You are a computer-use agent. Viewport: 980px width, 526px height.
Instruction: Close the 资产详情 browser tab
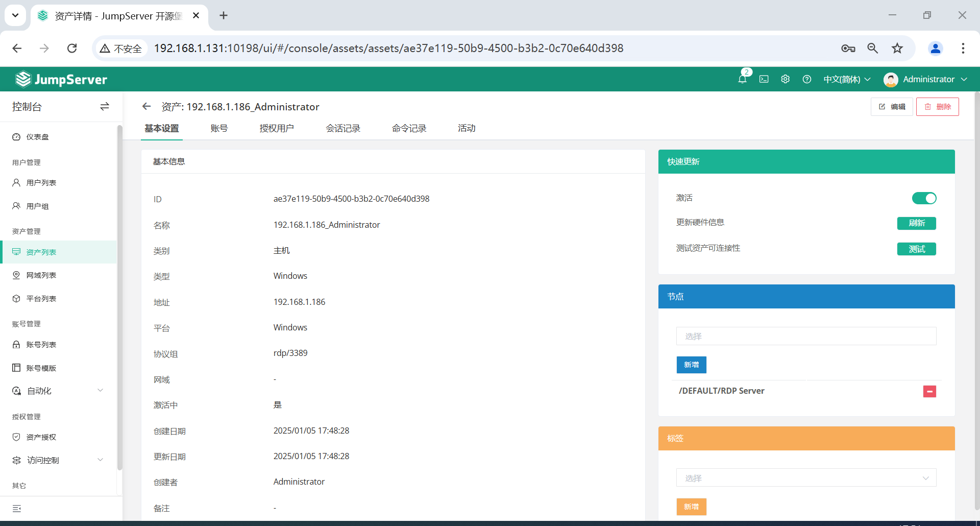tap(196, 15)
